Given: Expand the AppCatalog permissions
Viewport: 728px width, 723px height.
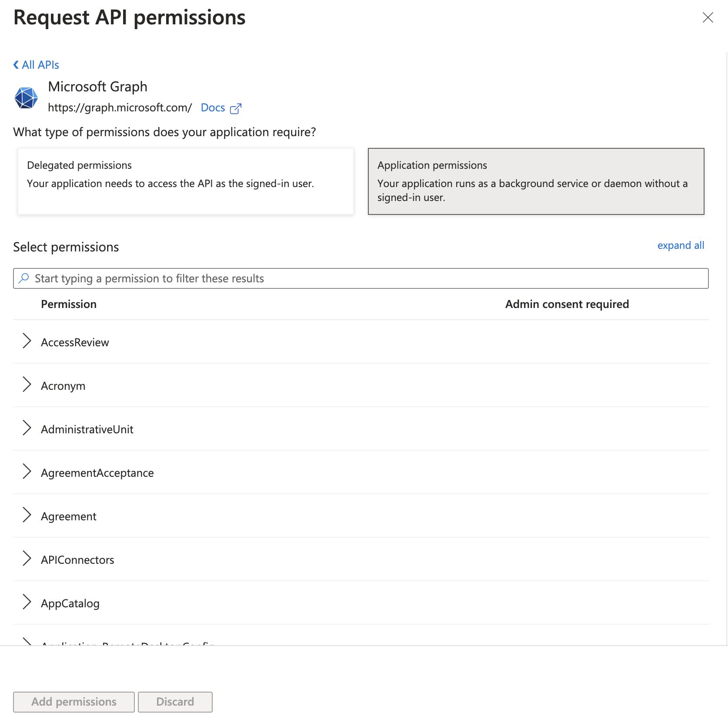Looking at the screenshot, I should [x=27, y=603].
